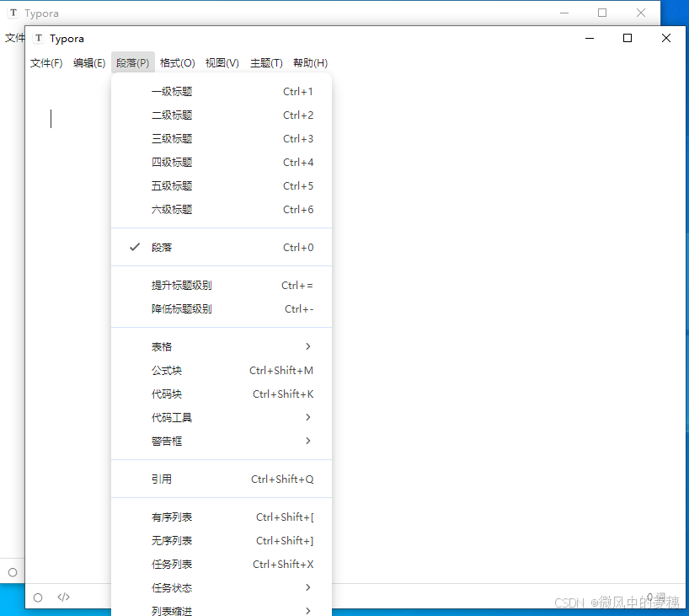Select 六级标题 from the menu
Viewport: 689px width, 616px height.
coord(222,210)
